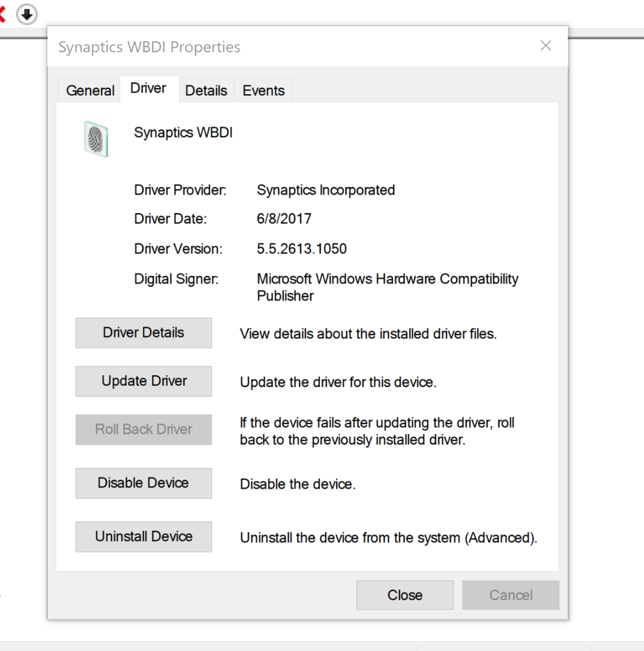
Task: Click Uninstall Device button
Action: click(143, 537)
